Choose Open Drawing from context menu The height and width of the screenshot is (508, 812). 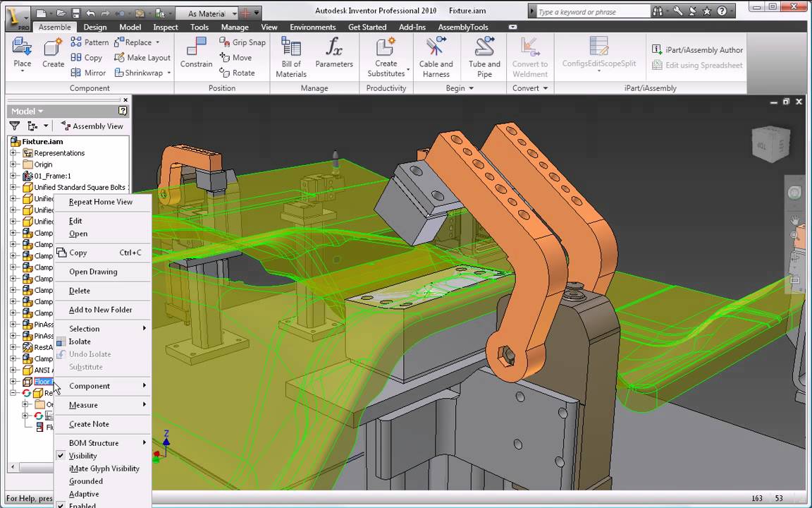(x=93, y=272)
